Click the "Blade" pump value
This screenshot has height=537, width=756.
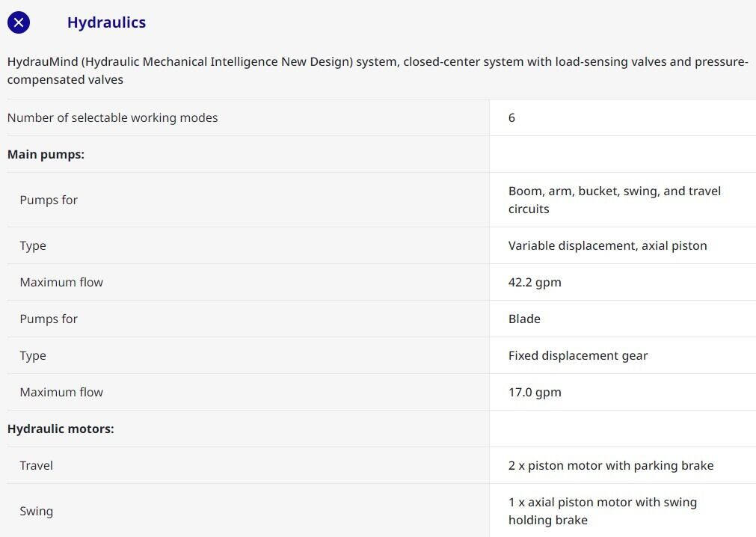coord(524,319)
